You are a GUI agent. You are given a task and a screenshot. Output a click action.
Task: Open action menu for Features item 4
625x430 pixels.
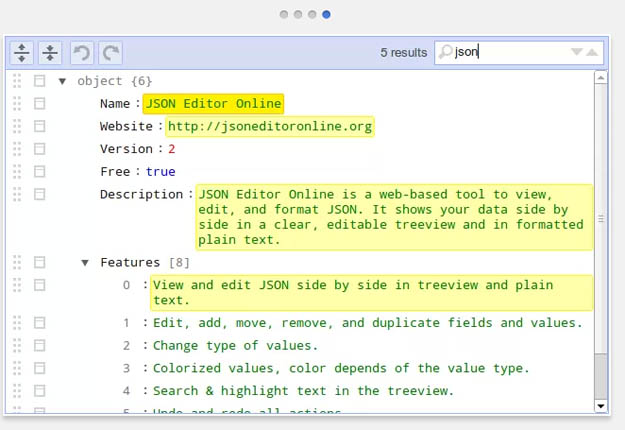tap(39, 391)
